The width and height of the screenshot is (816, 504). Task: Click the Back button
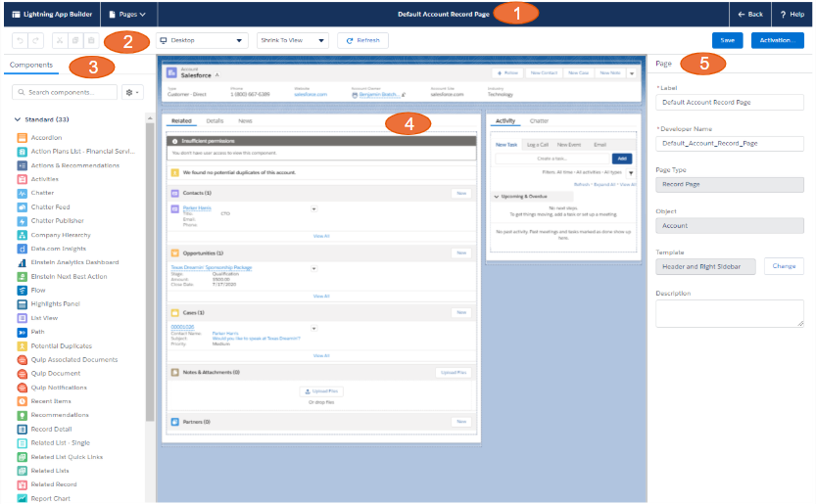click(750, 15)
